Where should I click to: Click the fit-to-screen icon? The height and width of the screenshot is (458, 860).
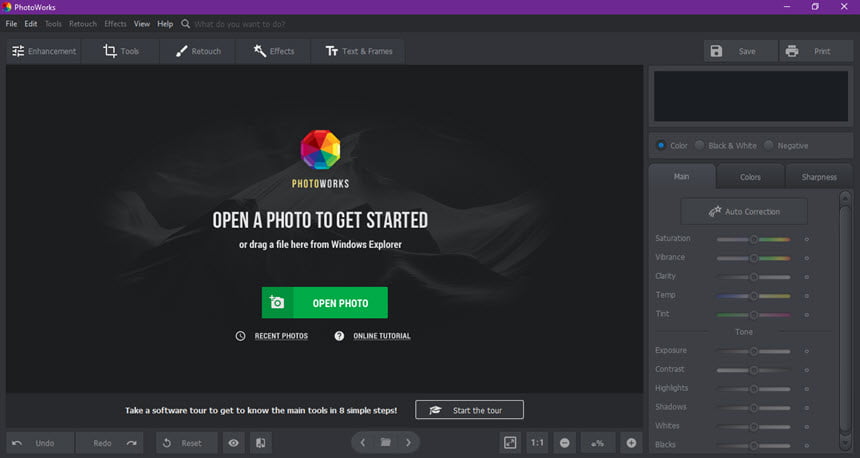[x=510, y=443]
